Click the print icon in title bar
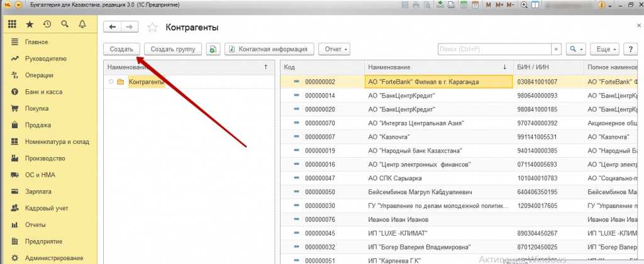This screenshot has width=644, height=264. pyautogui.click(x=416, y=5)
